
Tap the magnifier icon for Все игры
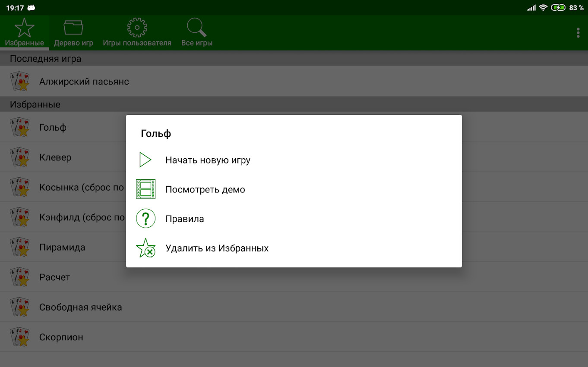197,28
